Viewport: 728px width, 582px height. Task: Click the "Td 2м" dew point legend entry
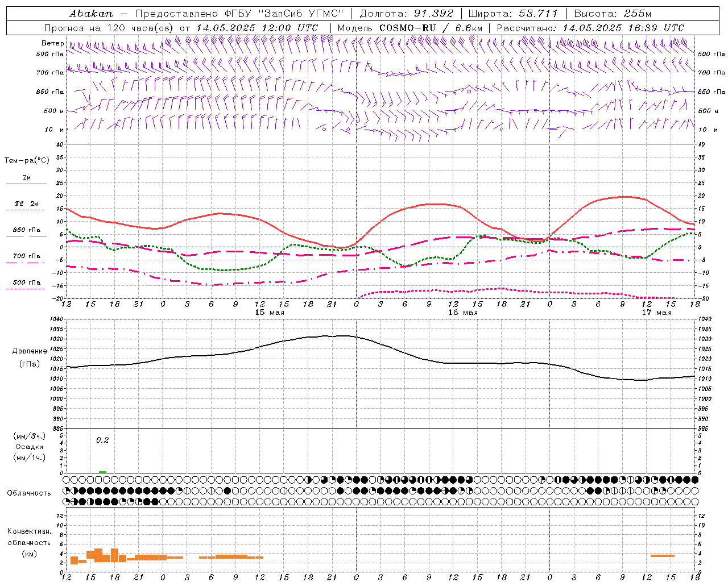pyautogui.click(x=27, y=203)
